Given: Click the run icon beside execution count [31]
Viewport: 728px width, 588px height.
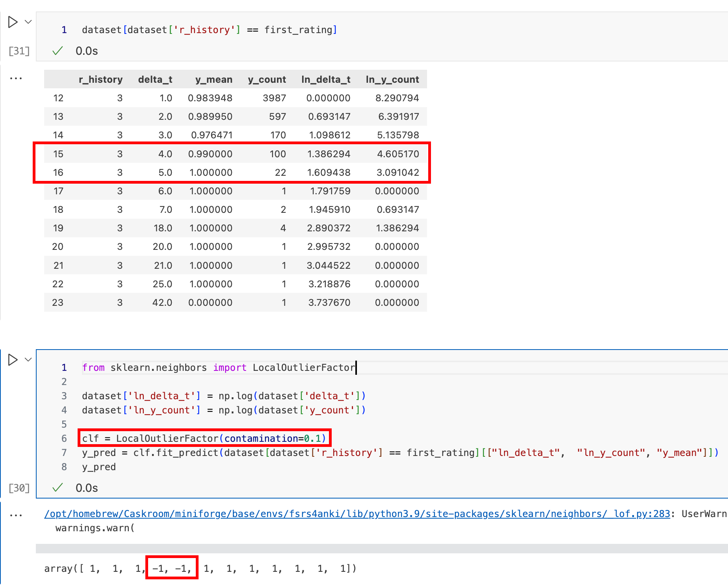Looking at the screenshot, I should click(x=12, y=22).
